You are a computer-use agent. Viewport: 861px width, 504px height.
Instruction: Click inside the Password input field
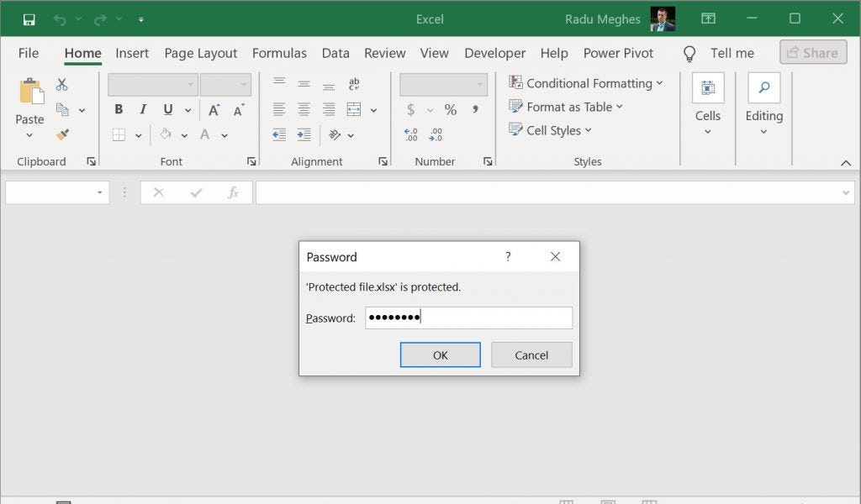click(468, 318)
